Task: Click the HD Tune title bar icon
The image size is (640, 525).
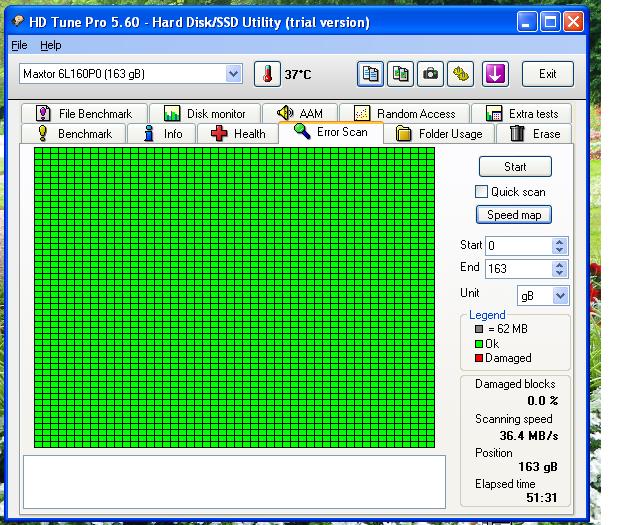Action: pyautogui.click(x=18, y=20)
